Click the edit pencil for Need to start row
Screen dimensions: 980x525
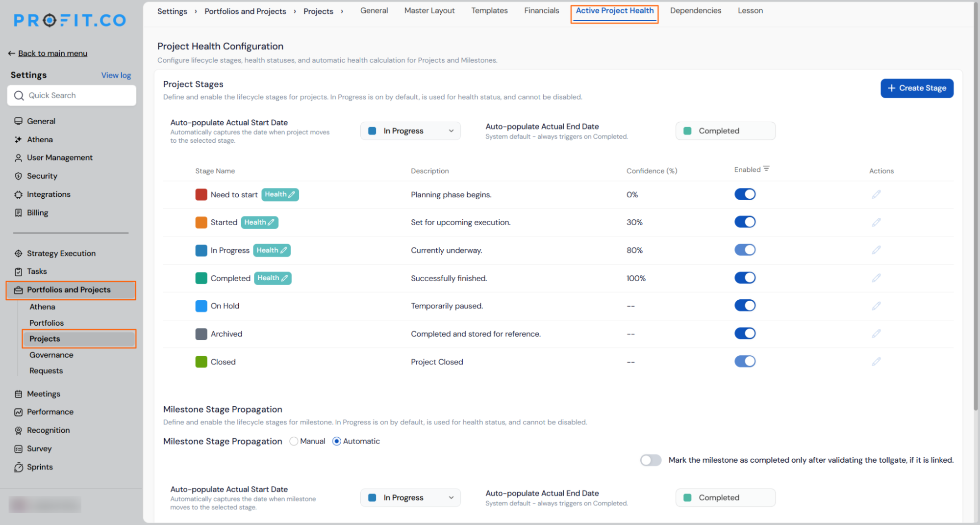[876, 195]
